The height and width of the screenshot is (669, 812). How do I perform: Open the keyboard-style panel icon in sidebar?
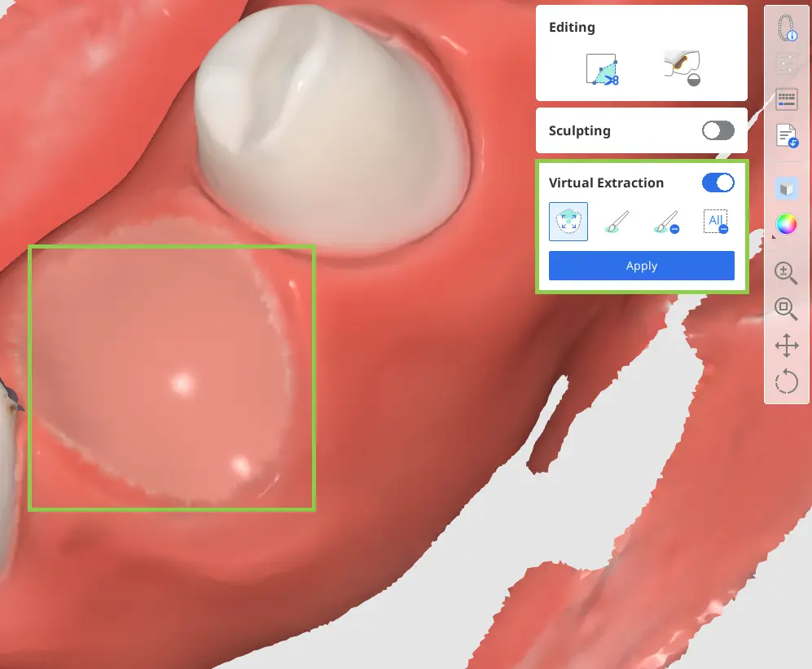tap(787, 99)
